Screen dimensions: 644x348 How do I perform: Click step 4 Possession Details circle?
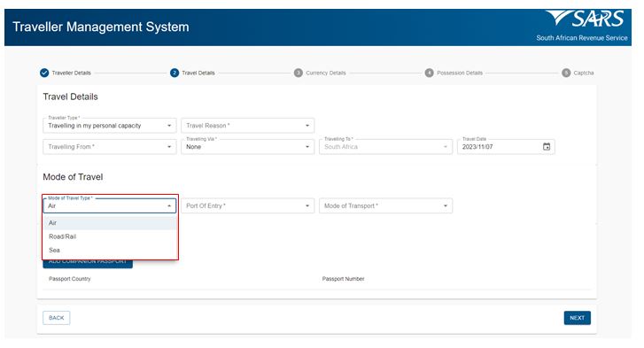pyautogui.click(x=430, y=73)
